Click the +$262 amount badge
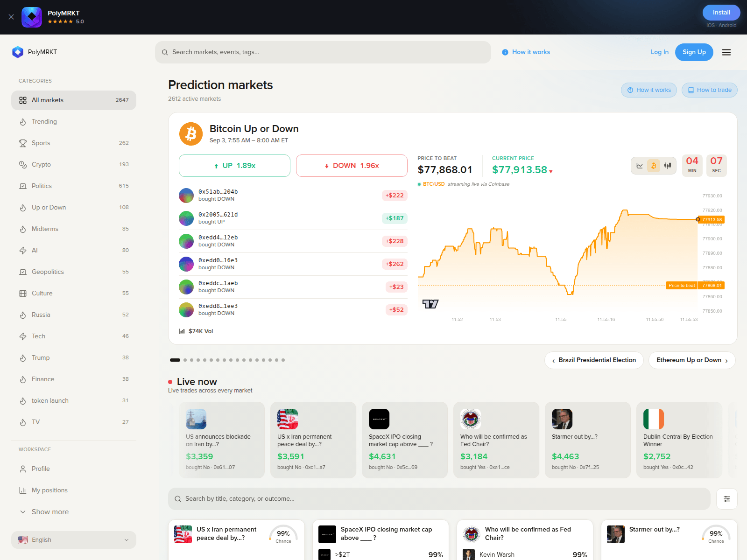This screenshot has height=560, width=747. (x=395, y=264)
